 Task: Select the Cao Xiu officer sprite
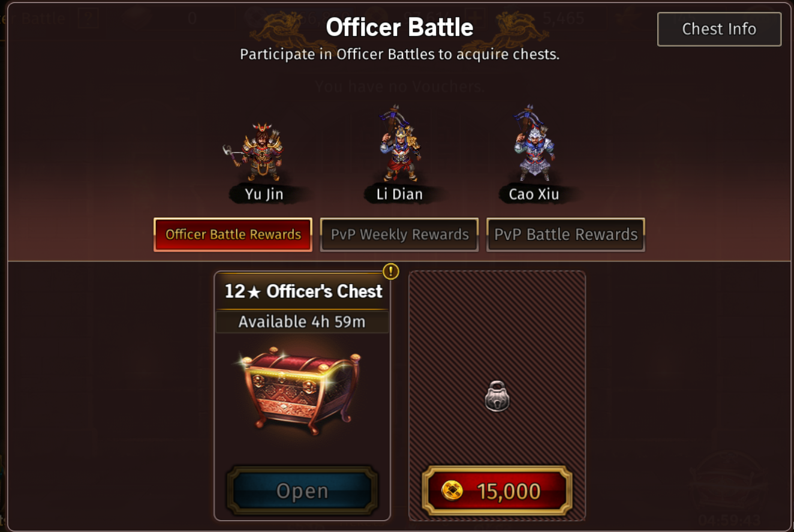click(534, 143)
